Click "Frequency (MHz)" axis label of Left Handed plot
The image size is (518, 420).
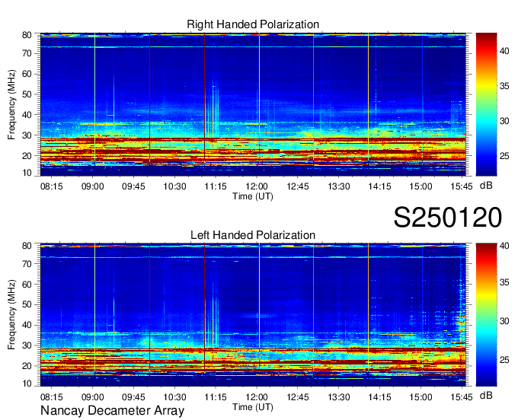pyautogui.click(x=11, y=315)
